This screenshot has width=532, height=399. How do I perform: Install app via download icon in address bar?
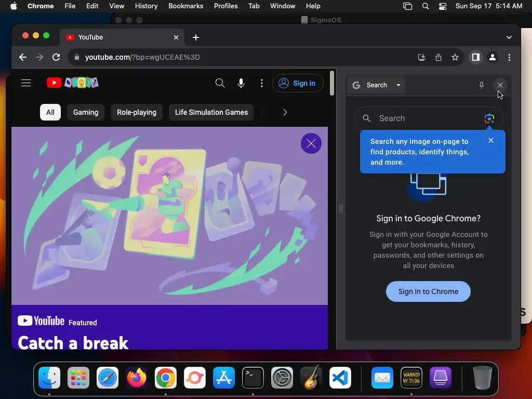[x=422, y=57]
